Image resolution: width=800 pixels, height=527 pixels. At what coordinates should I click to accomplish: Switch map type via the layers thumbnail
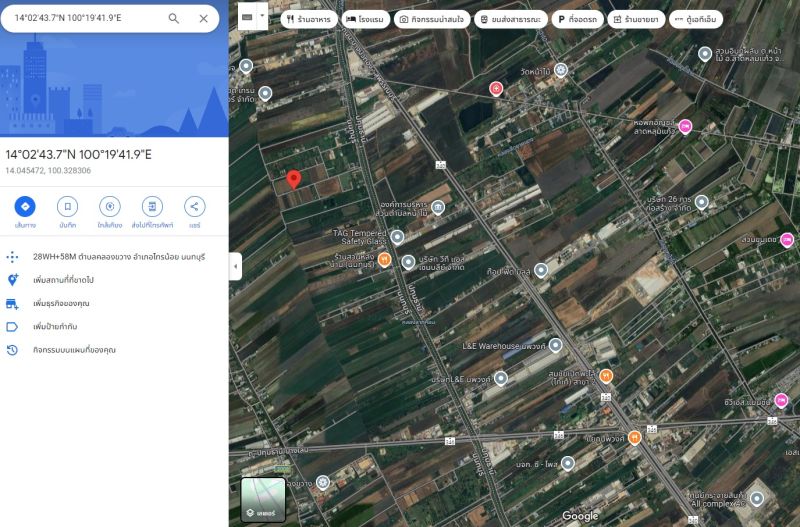point(265,499)
